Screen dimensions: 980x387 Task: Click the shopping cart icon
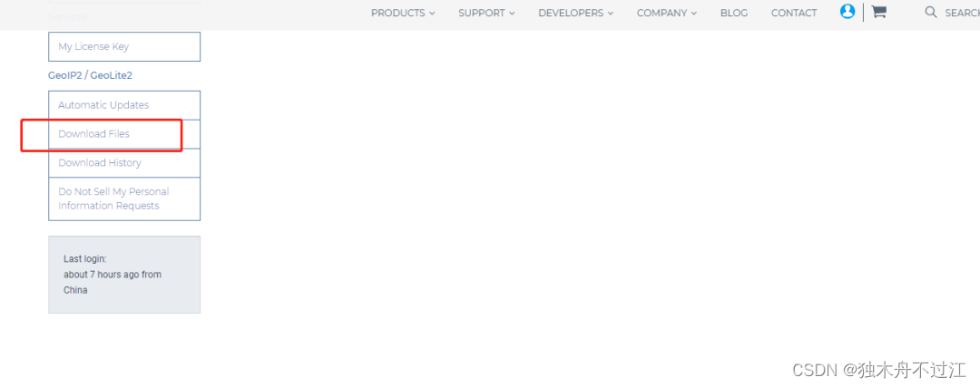(878, 12)
